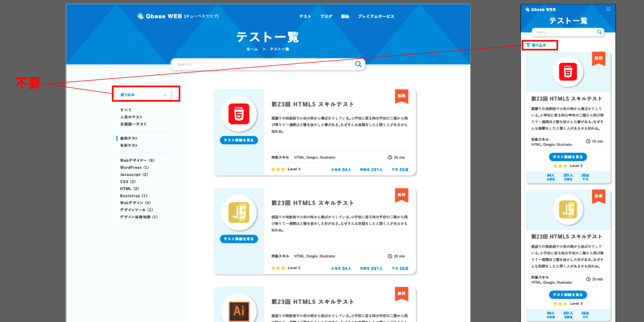Open the test title in the mobile HTML5 card
The width and height of the screenshot is (644, 322).
coord(567,99)
